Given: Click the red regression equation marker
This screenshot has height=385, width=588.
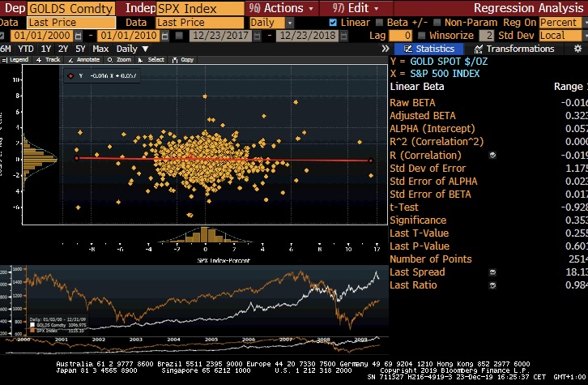Looking at the screenshot, I should click(x=70, y=76).
